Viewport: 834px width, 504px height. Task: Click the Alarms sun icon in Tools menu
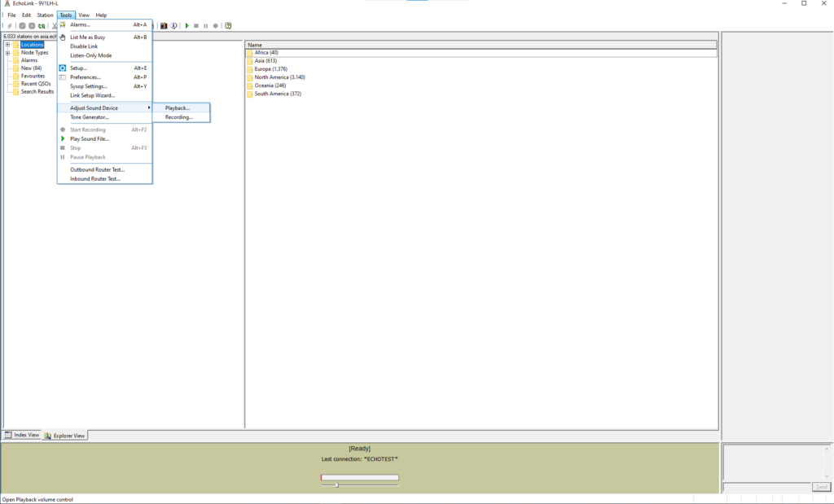pyautogui.click(x=63, y=24)
